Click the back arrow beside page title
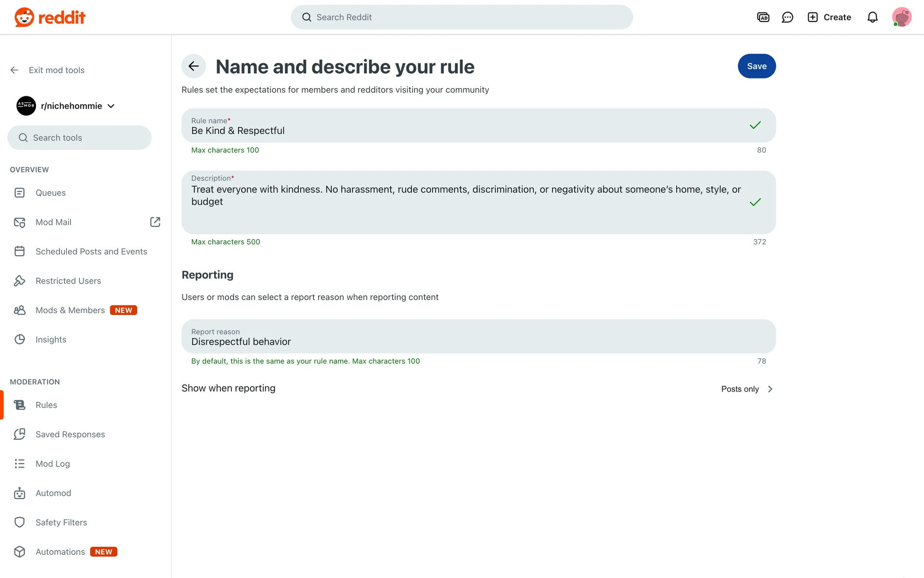The height and width of the screenshot is (578, 924). [193, 66]
